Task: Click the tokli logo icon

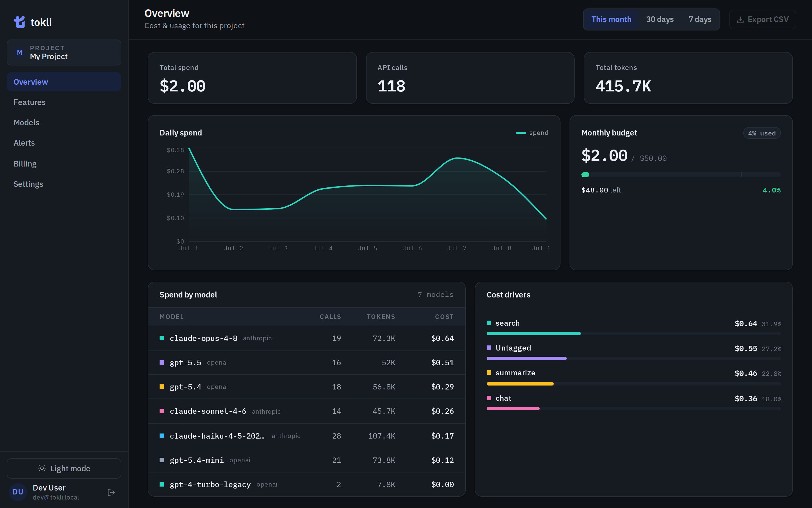Action: (x=19, y=22)
